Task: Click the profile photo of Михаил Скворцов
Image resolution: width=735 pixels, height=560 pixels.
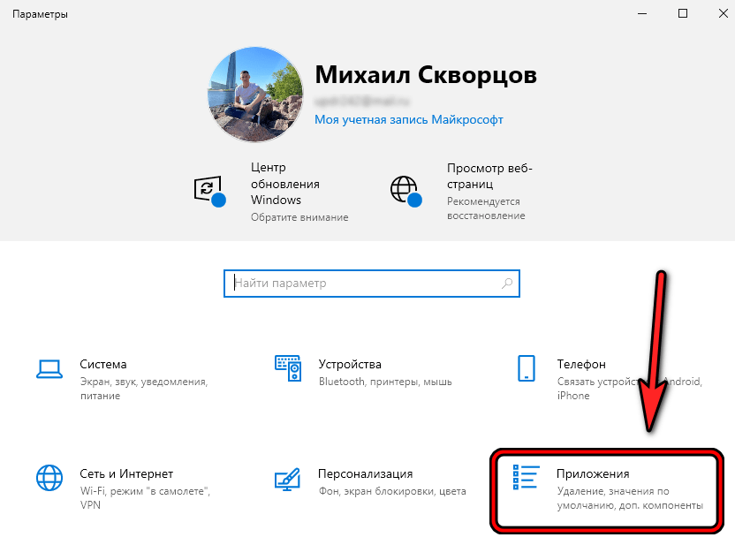Action: (255, 94)
